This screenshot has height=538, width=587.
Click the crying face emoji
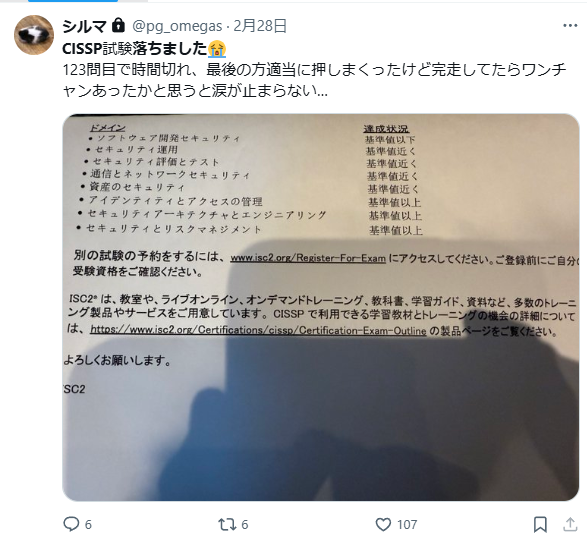tap(217, 49)
